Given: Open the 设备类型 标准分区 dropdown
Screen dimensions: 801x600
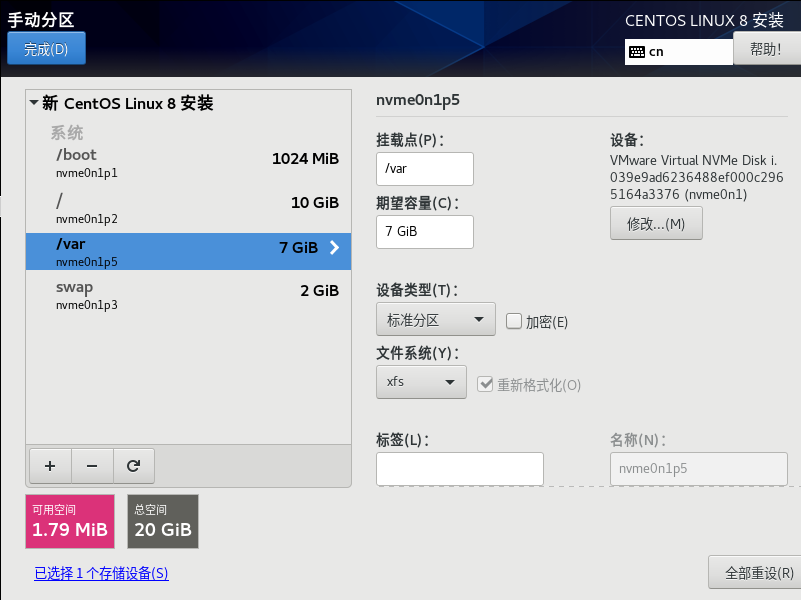Looking at the screenshot, I should [x=436, y=319].
